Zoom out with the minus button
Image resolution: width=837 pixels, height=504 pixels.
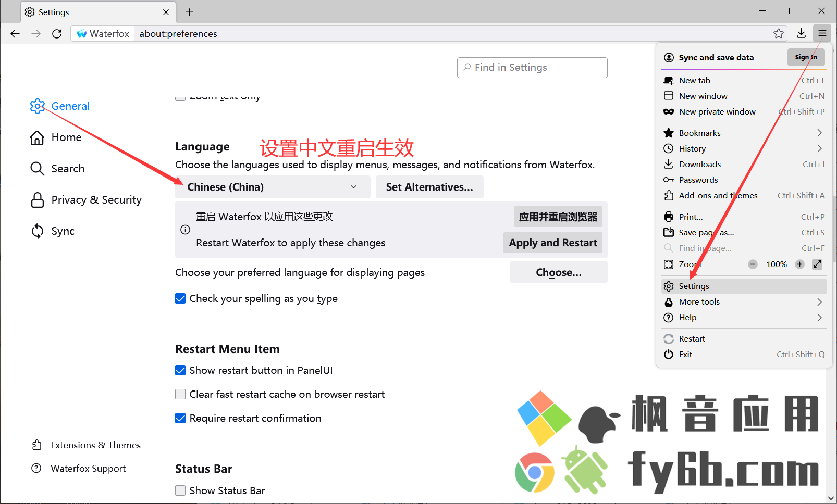pyautogui.click(x=753, y=264)
